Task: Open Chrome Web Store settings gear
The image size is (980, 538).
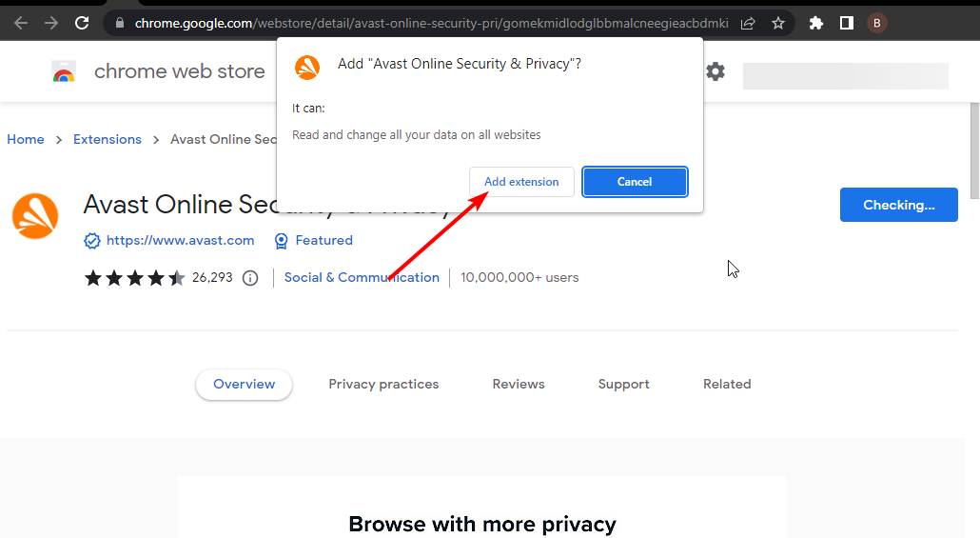Action: pos(715,71)
